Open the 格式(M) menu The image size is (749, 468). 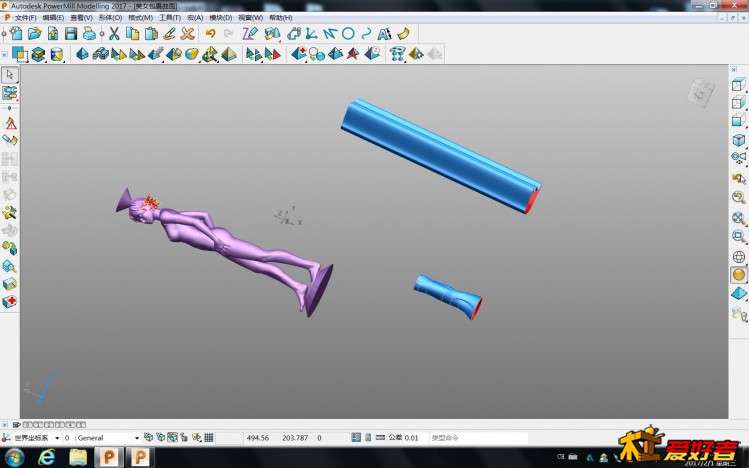coord(140,18)
